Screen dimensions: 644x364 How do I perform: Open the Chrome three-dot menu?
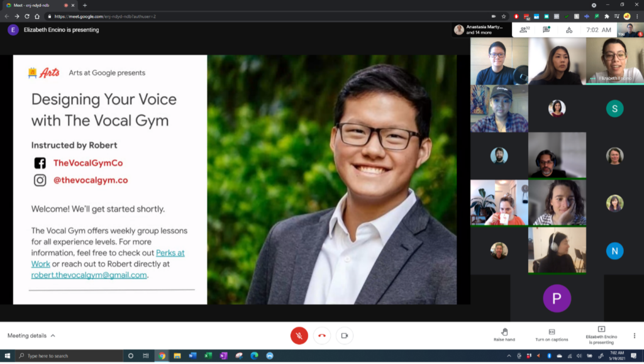(637, 16)
